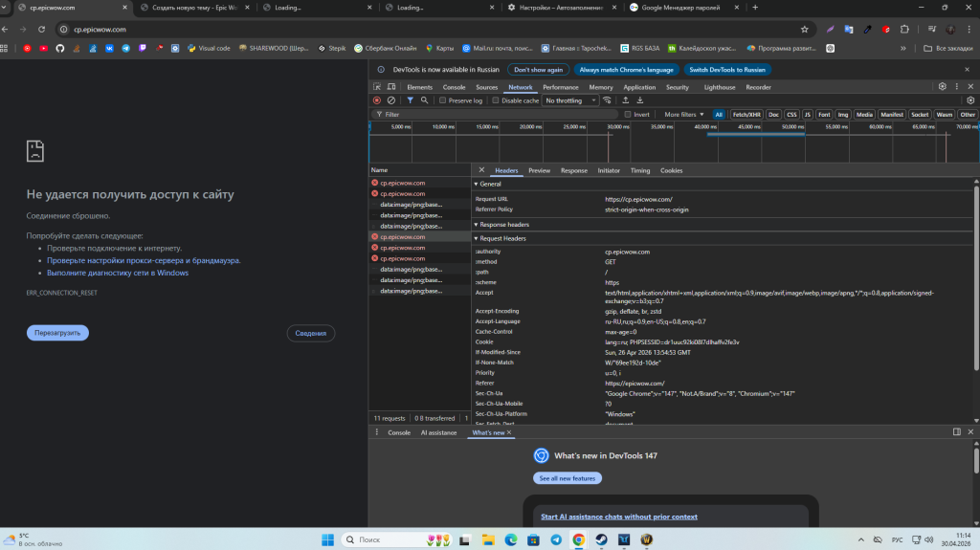Show hidden system tray icons
Viewport: 980px width, 550px height.
[860, 539]
